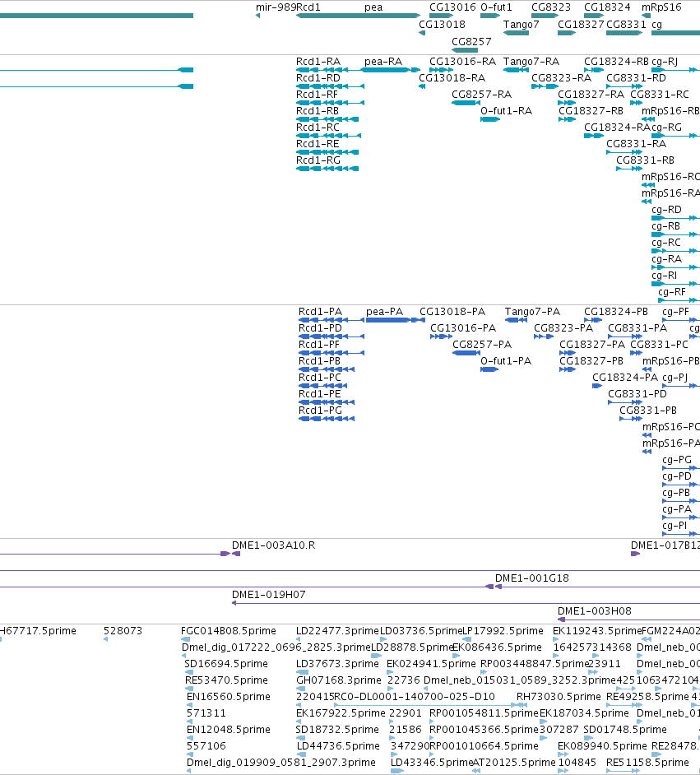The width and height of the screenshot is (700, 775).
Task: Click the CG18327-PA protein label
Action: coord(592,345)
